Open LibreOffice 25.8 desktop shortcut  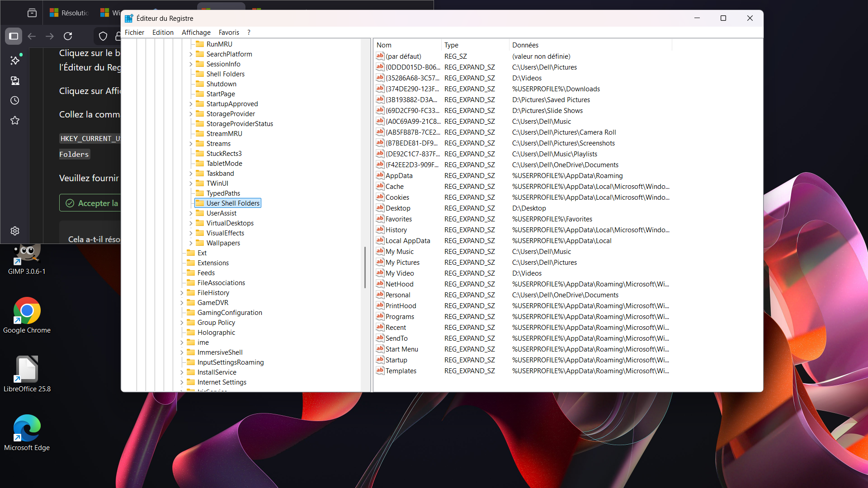pyautogui.click(x=27, y=374)
